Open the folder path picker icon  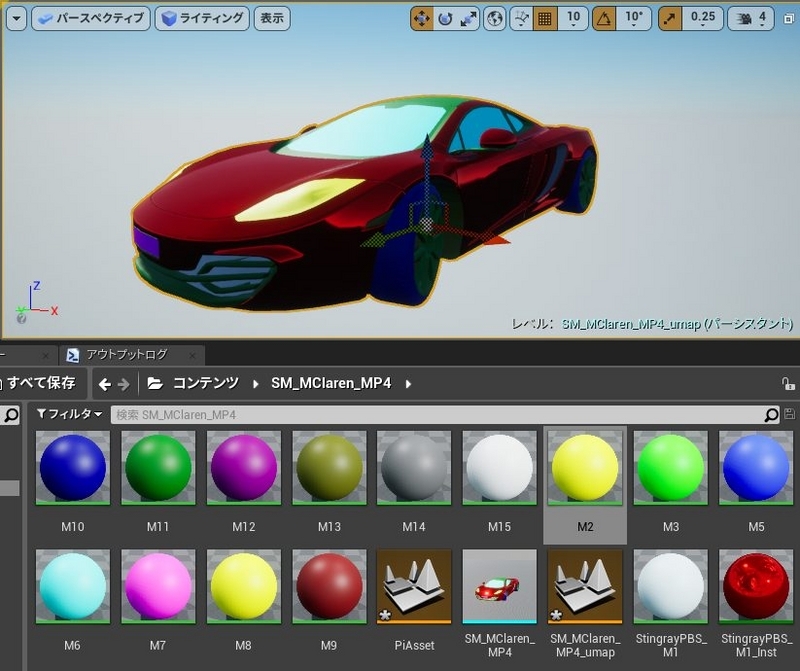tap(155, 383)
